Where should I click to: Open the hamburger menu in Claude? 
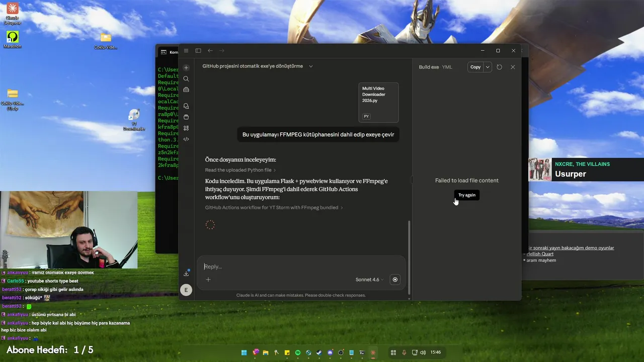[x=186, y=51]
